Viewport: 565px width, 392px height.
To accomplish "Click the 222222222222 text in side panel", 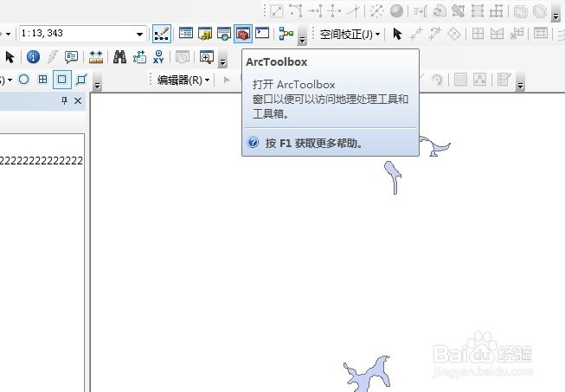I will point(42,161).
